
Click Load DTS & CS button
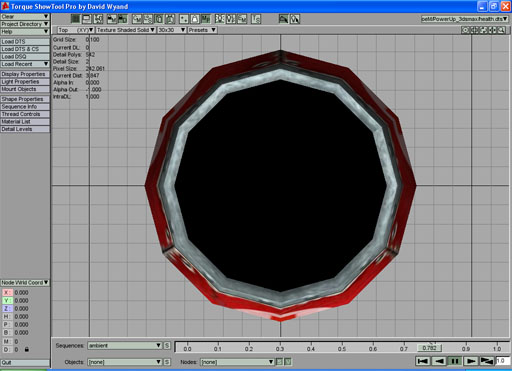(25, 49)
